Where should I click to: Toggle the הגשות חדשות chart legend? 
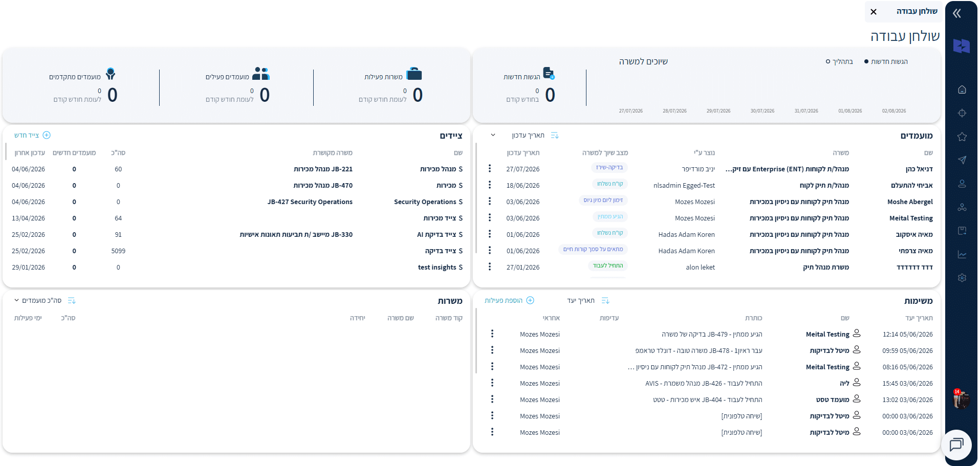[x=886, y=61]
